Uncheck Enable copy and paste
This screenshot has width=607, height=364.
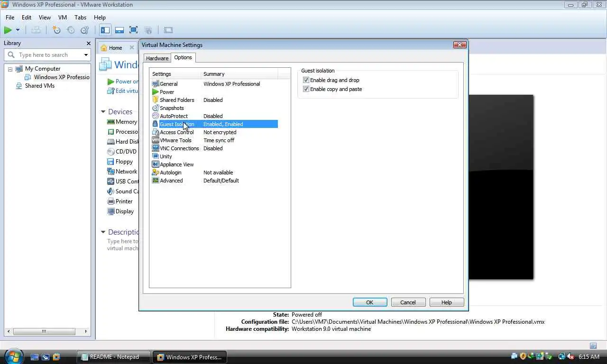tap(306, 89)
